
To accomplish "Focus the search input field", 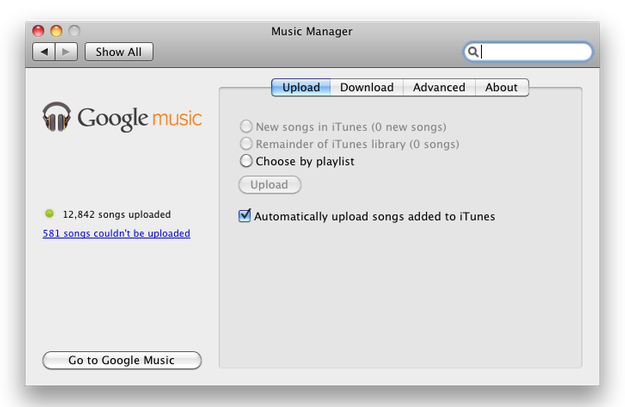I will click(528, 52).
